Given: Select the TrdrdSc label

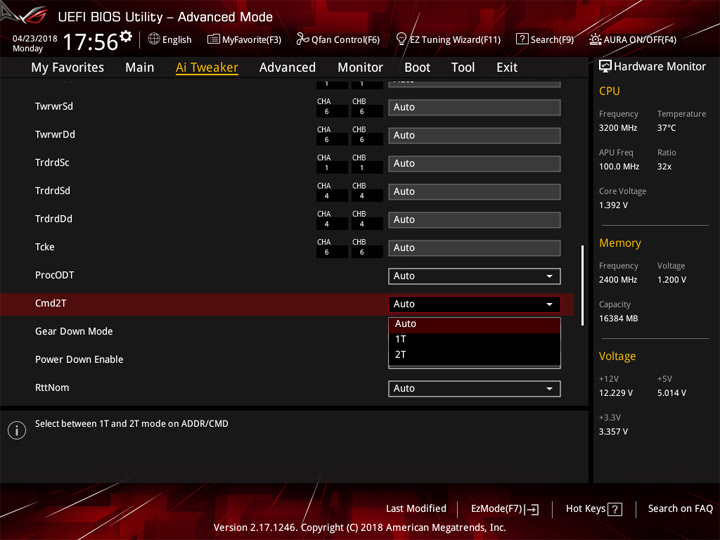Looking at the screenshot, I should [x=52, y=163].
